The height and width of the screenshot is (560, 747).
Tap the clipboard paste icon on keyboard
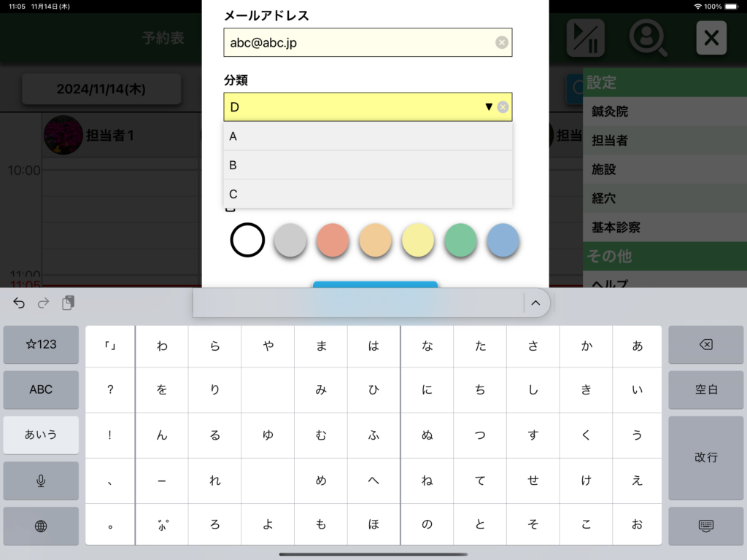(68, 303)
